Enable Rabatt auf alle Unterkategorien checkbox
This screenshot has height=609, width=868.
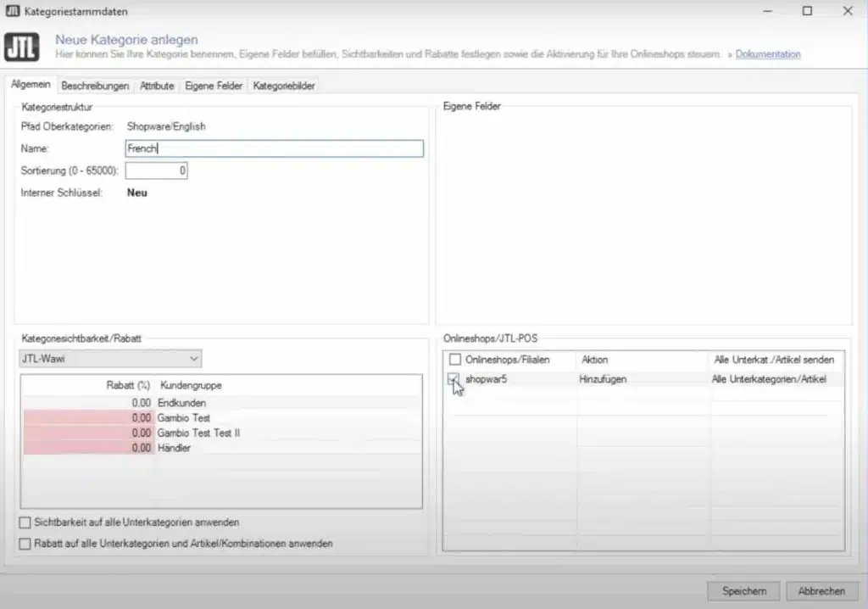click(25, 544)
